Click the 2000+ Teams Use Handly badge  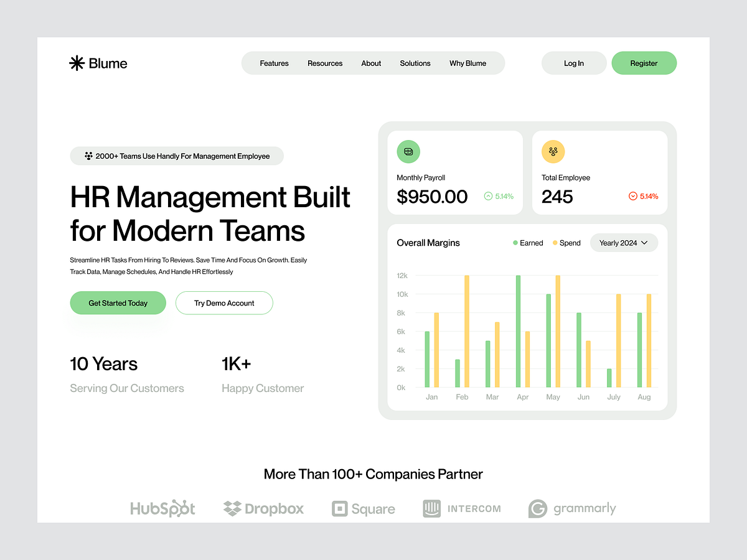click(x=177, y=156)
